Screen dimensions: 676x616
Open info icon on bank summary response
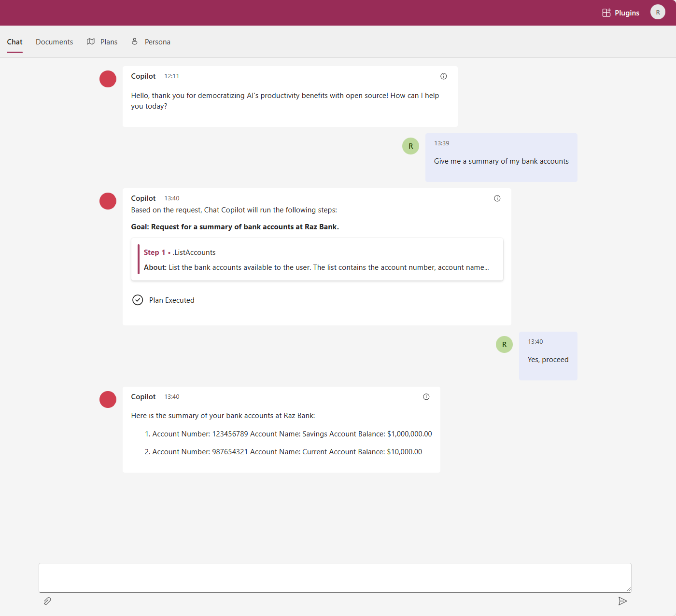426,397
